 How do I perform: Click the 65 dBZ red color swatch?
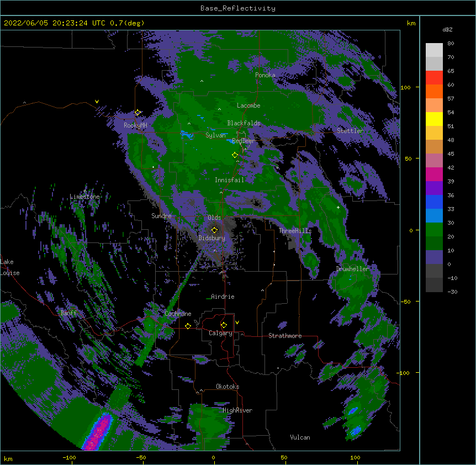434,77
